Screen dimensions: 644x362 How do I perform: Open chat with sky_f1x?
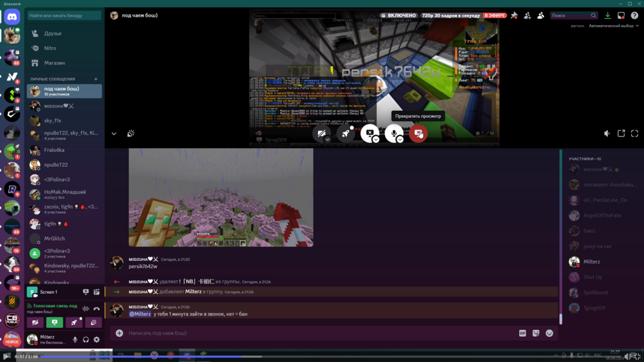64,121
